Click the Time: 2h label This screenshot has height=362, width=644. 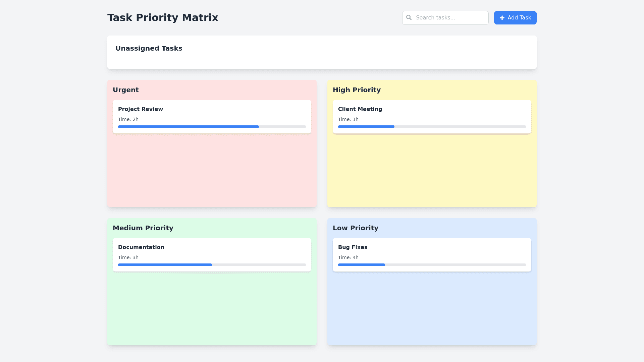point(128,119)
